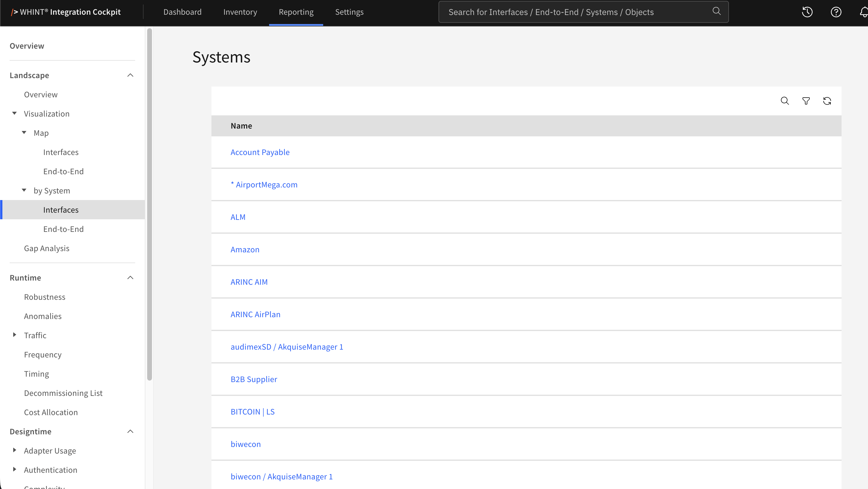
Task: Switch to the Inventory tab
Action: 240,12
